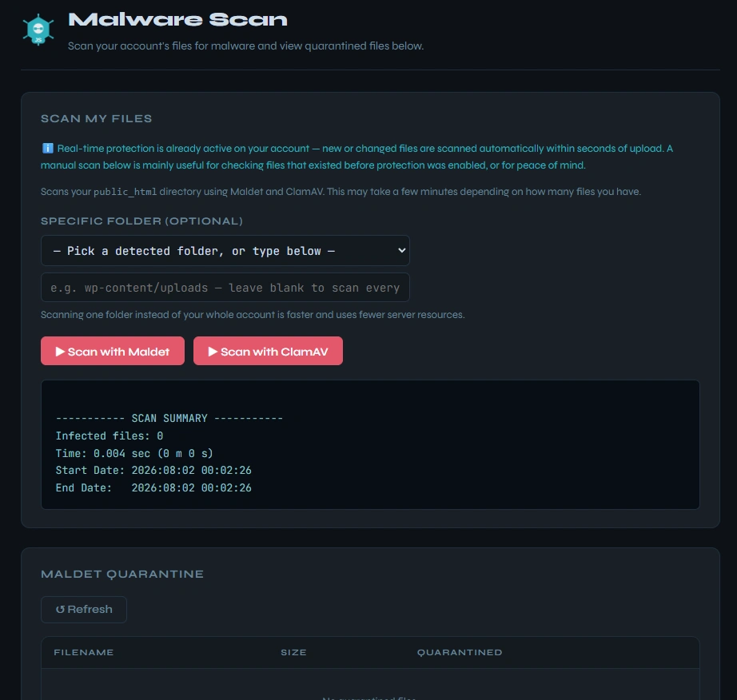Image resolution: width=737 pixels, height=700 pixels.
Task: Click the public_html code text
Action: tap(125, 192)
